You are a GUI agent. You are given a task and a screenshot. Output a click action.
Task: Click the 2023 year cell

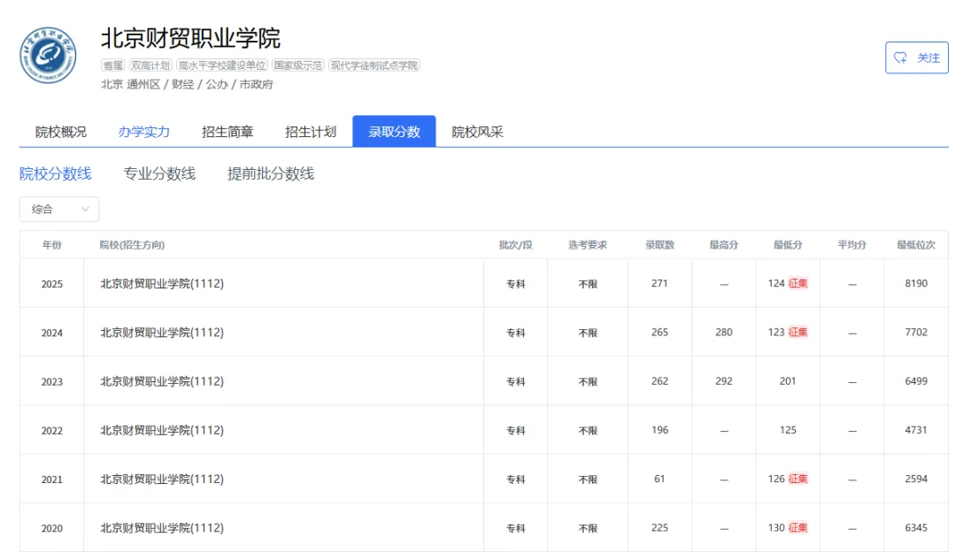click(x=52, y=381)
